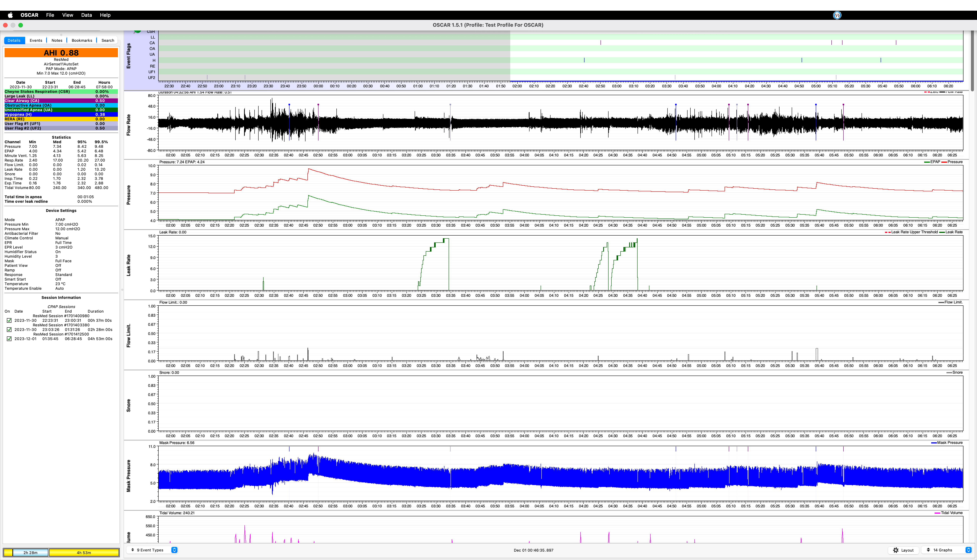The height and width of the screenshot is (560, 977).
Task: Click the RERA (RE) row
Action: coord(61,119)
